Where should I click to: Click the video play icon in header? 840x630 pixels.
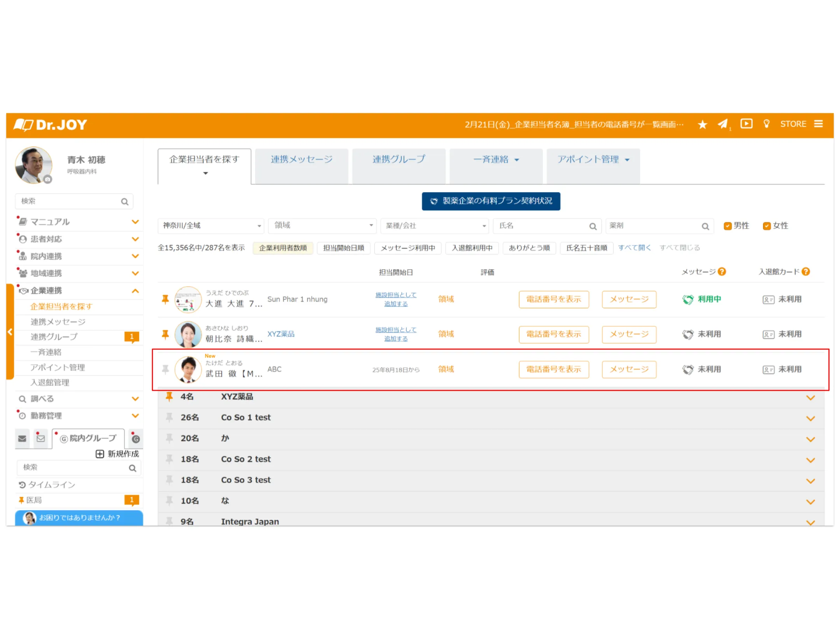[746, 124]
